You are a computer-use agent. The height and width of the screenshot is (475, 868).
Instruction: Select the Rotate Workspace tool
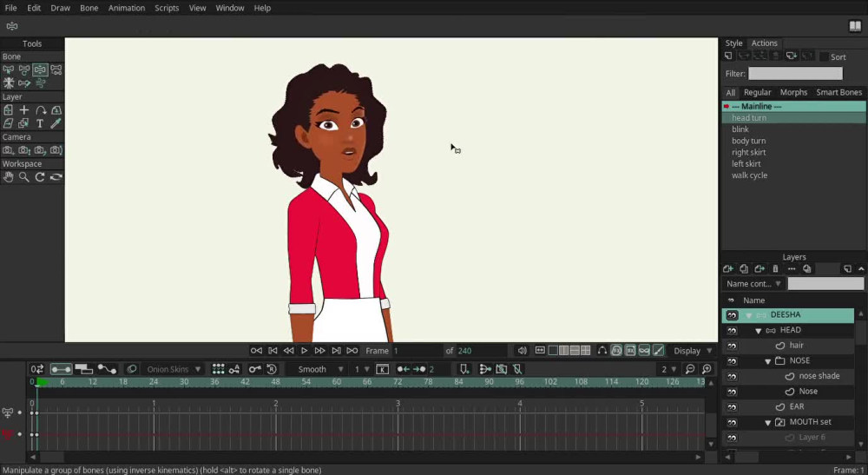pyautogui.click(x=40, y=177)
